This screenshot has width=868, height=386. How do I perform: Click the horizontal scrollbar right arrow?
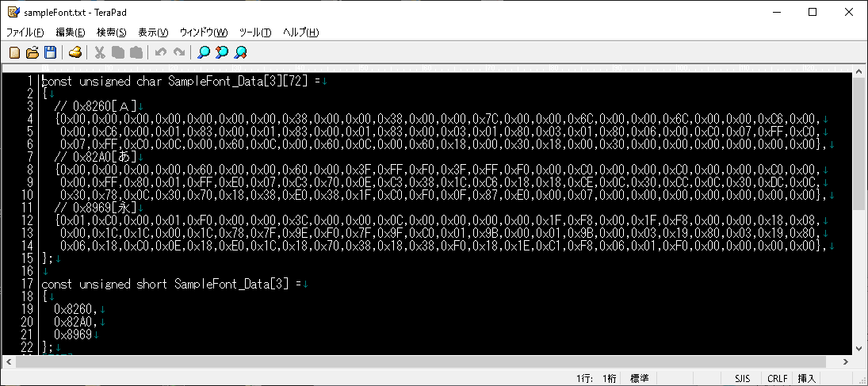pyautogui.click(x=846, y=361)
